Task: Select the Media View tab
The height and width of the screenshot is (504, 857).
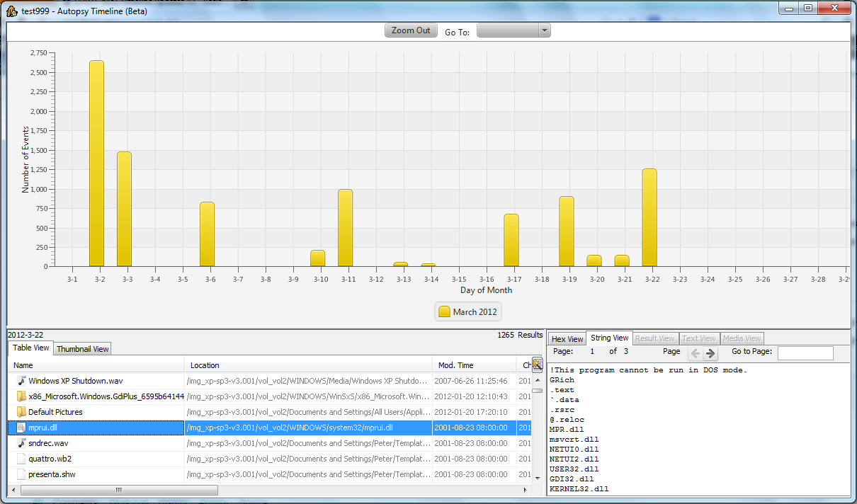Action: [742, 339]
